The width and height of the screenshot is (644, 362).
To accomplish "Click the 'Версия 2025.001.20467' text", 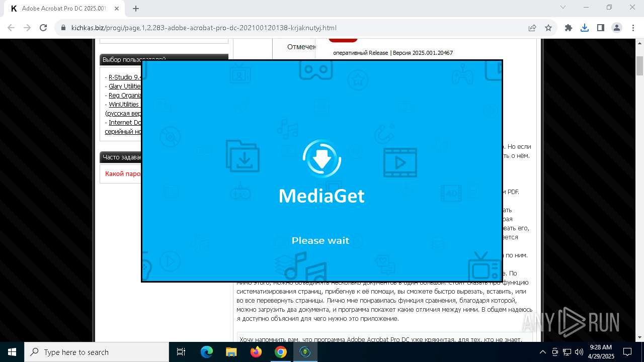I will pyautogui.click(x=423, y=53).
